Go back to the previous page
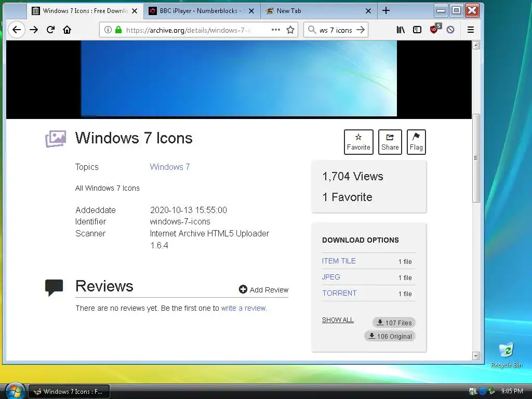Screen dimensions: 532x399 16,30
